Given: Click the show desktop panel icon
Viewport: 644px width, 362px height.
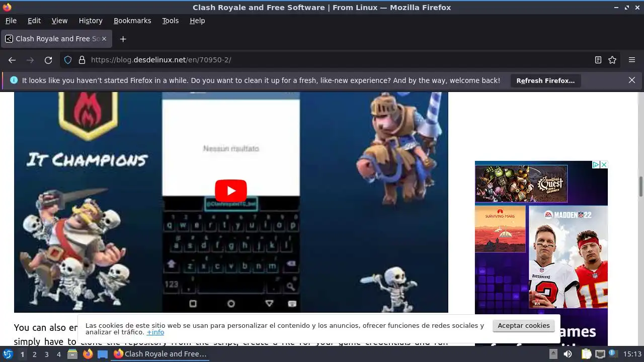Looking at the screenshot, I should (x=103, y=354).
